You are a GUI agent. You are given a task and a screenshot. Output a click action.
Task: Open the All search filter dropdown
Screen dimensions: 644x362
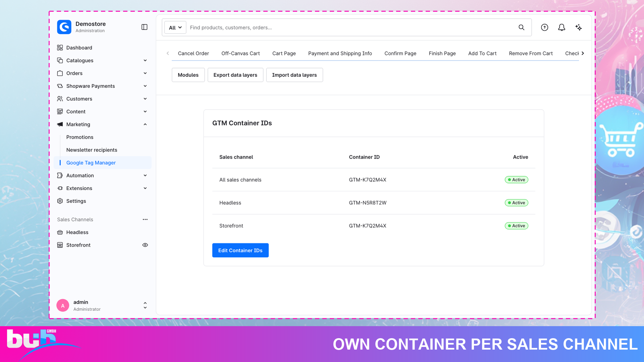pyautogui.click(x=175, y=27)
